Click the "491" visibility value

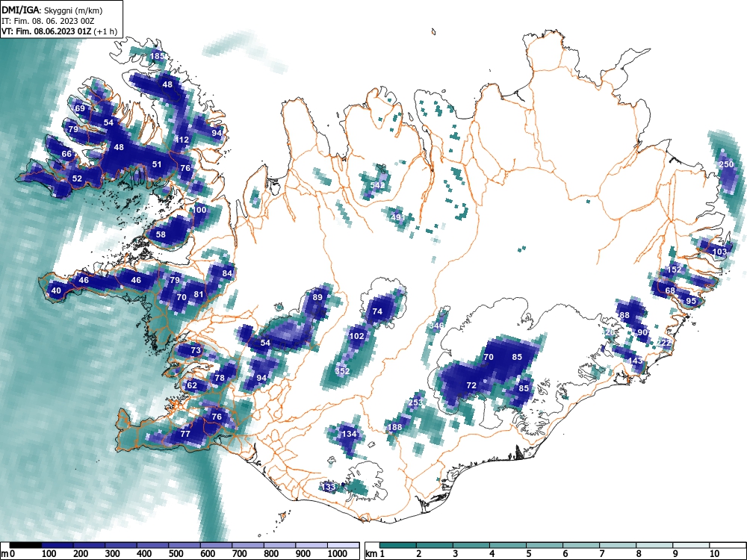pyautogui.click(x=397, y=217)
